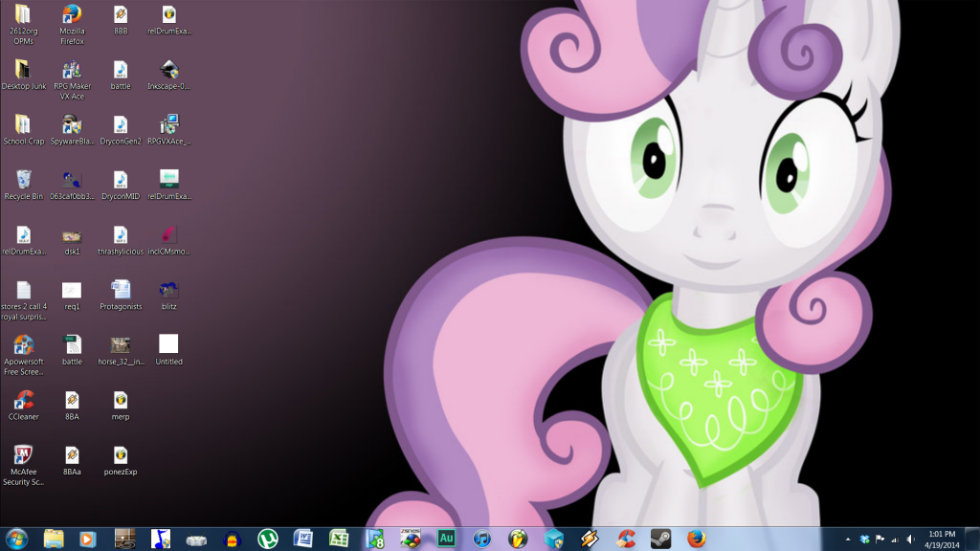Select the horse_32_in image file
This screenshot has width=980, height=551.
click(121, 350)
